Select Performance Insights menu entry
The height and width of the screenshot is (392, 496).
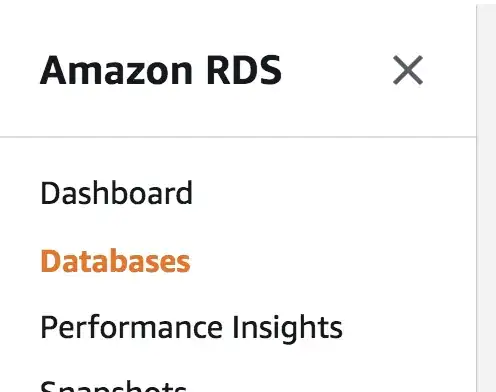(x=191, y=328)
